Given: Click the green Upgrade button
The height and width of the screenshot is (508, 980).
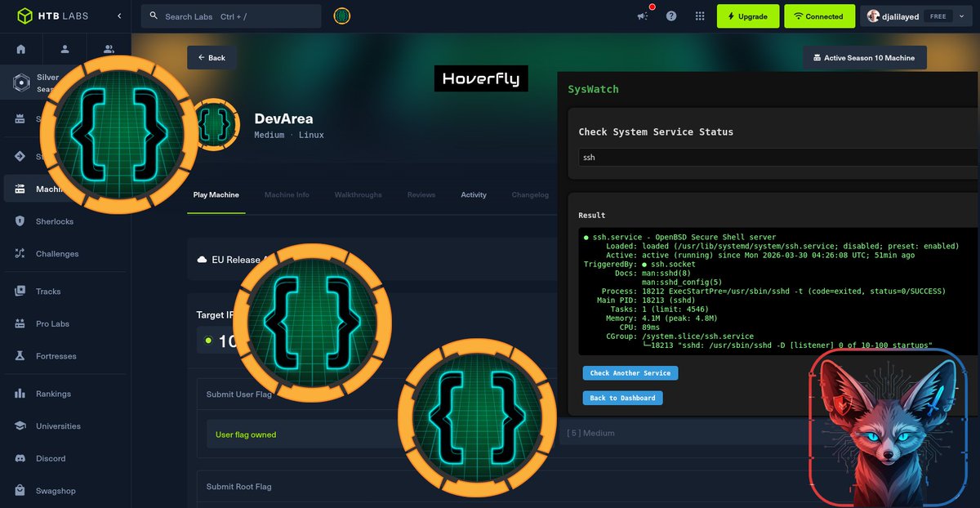Looking at the screenshot, I should point(747,16).
